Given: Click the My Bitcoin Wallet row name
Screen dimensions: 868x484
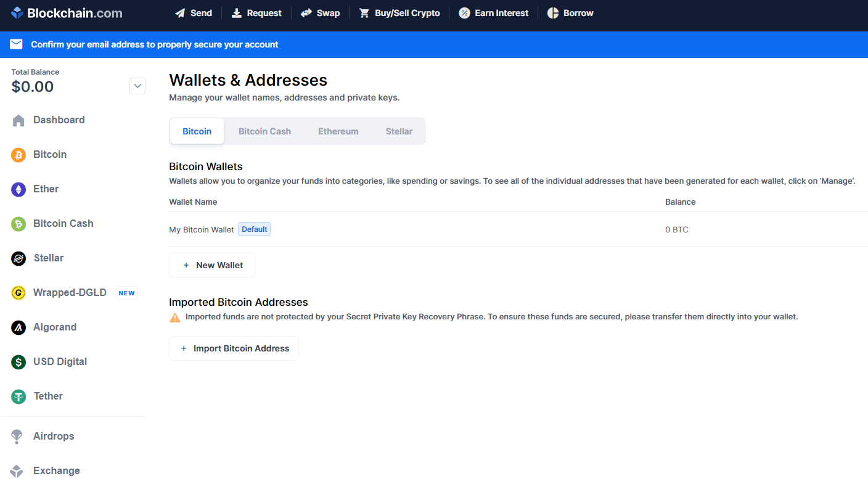Looking at the screenshot, I should pos(202,230).
